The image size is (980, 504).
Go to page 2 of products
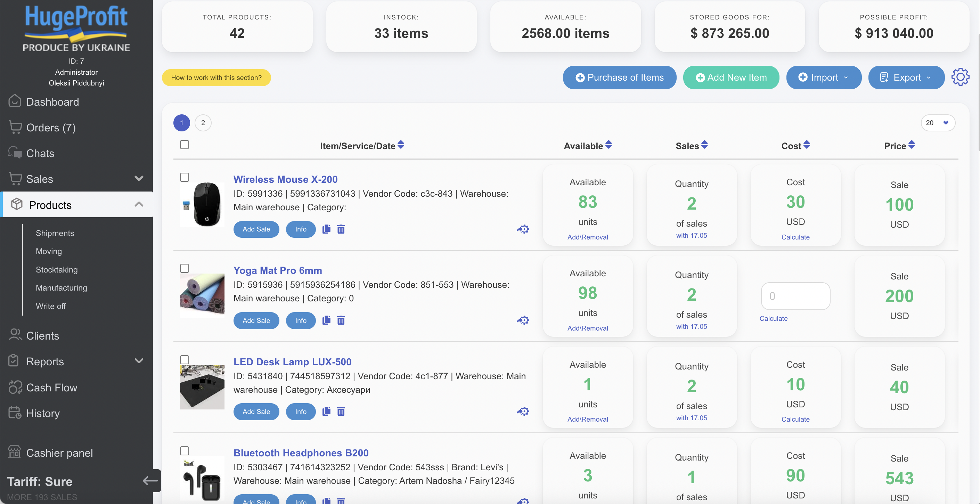point(203,123)
